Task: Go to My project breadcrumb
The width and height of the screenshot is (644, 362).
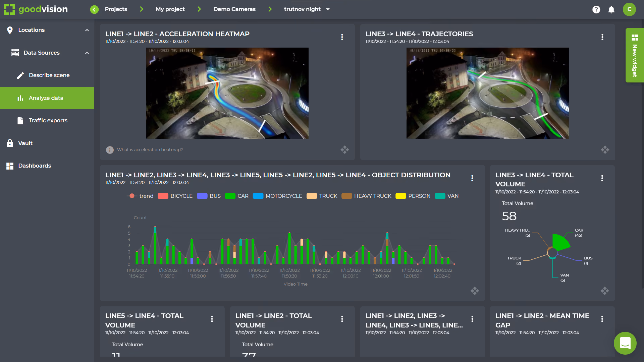Action: coord(170,9)
